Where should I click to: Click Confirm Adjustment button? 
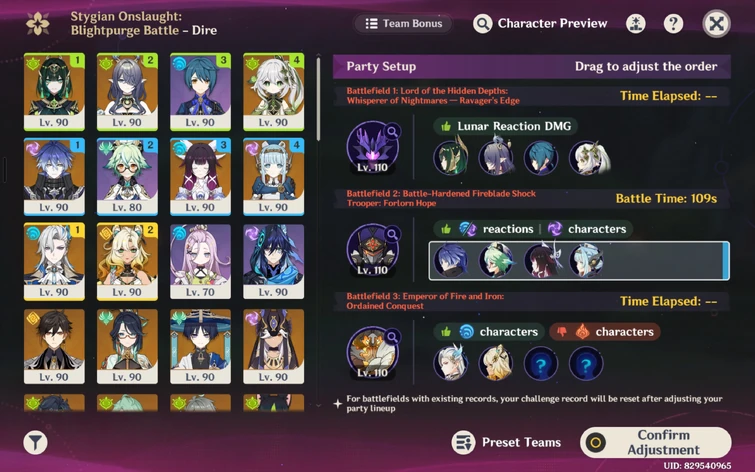(656, 442)
